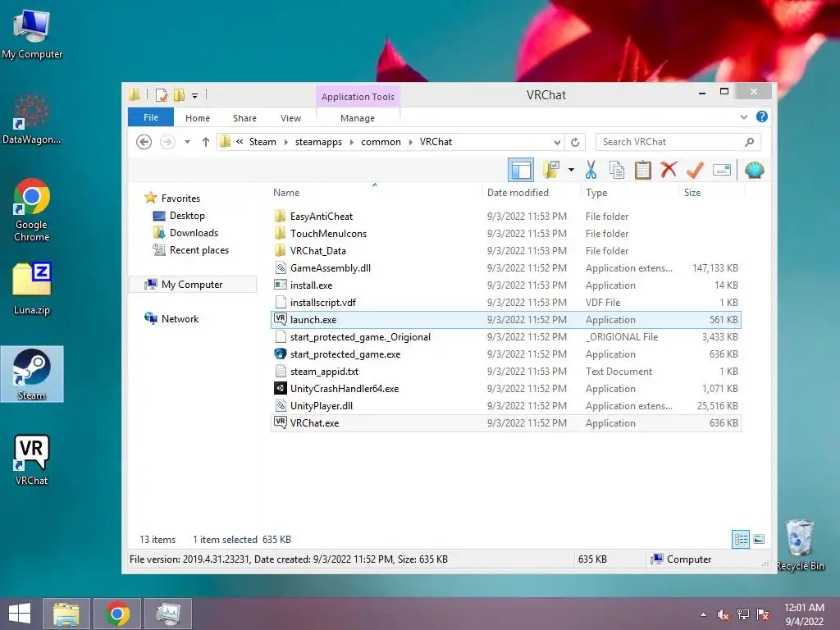Click the folder options toolbar icon

pyautogui.click(x=551, y=171)
